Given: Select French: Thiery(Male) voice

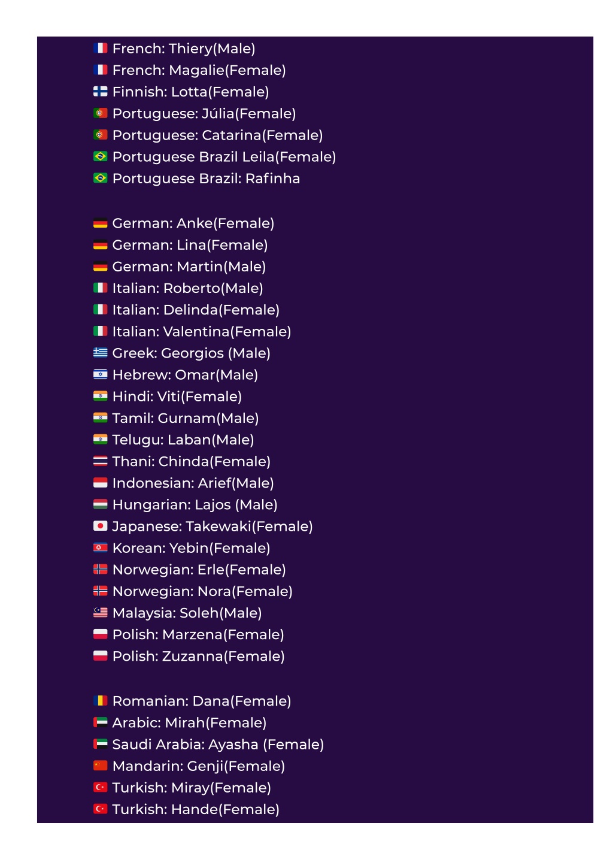Looking at the screenshot, I should tap(184, 49).
